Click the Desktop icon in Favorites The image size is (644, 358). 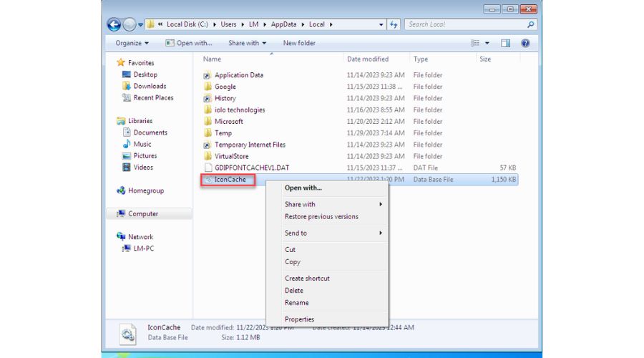pyautogui.click(x=127, y=74)
